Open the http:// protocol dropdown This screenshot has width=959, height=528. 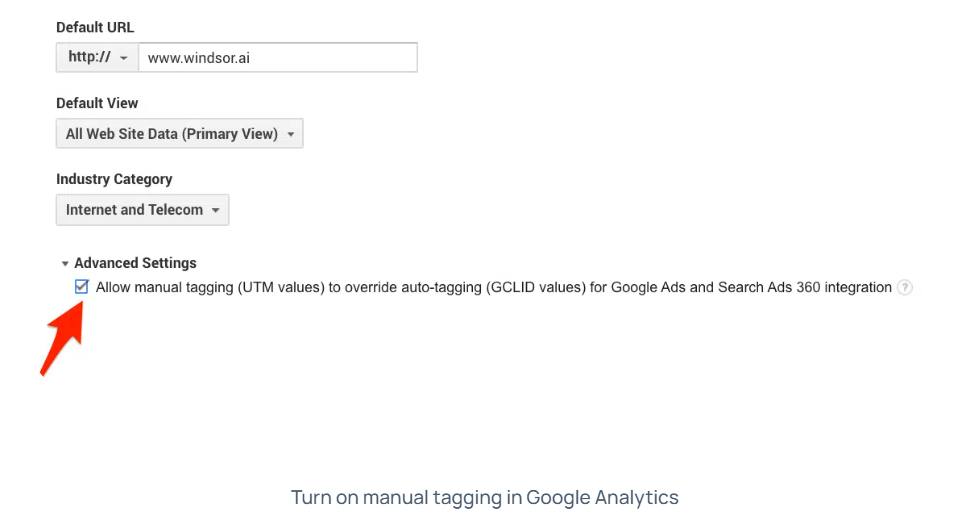tap(97, 58)
